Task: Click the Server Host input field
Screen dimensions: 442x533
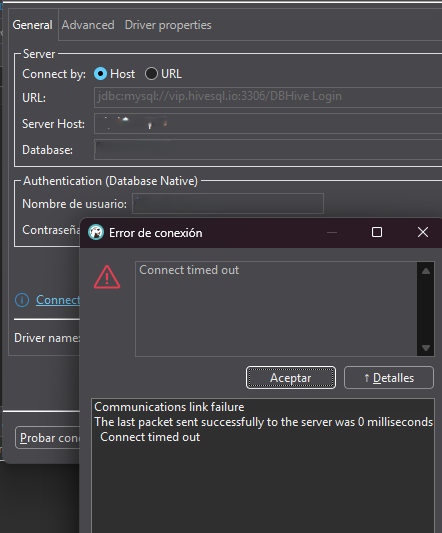Action: tap(268, 124)
